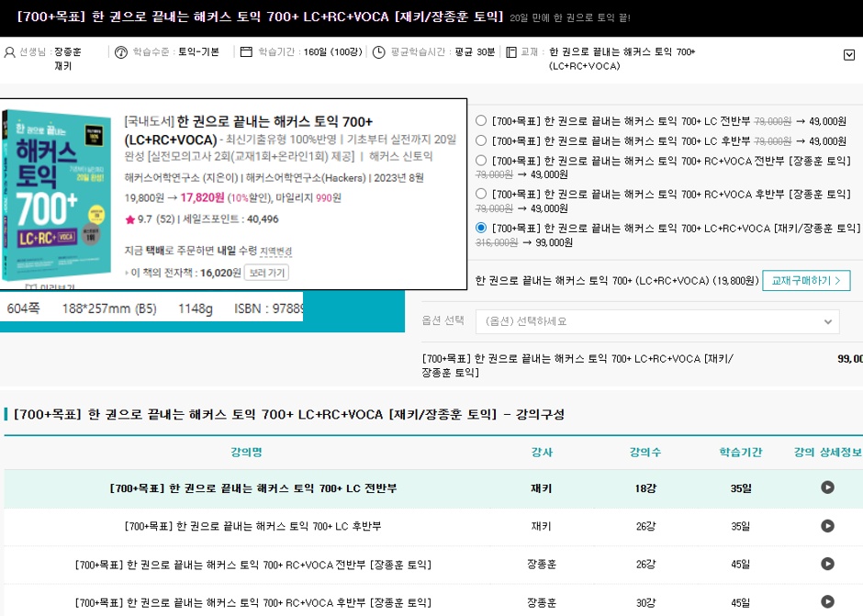The image size is (863, 616).
Task: Click the book title 한 권으로 끝내는 해커스 토익 700+
Action: (x=275, y=122)
